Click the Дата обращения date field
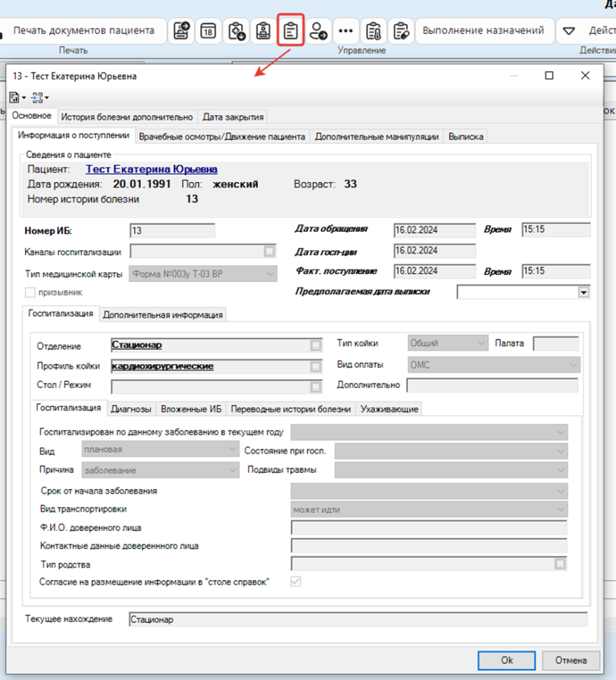This screenshot has width=616, height=680. [435, 231]
